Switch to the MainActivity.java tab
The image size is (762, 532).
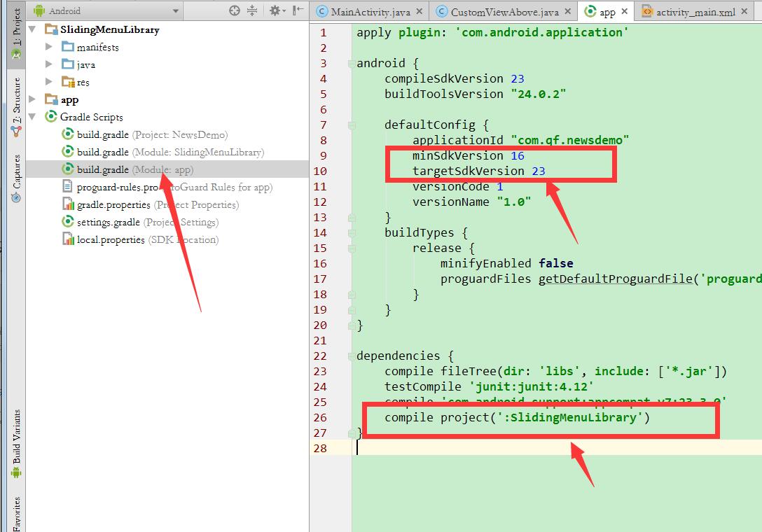pyautogui.click(x=370, y=12)
